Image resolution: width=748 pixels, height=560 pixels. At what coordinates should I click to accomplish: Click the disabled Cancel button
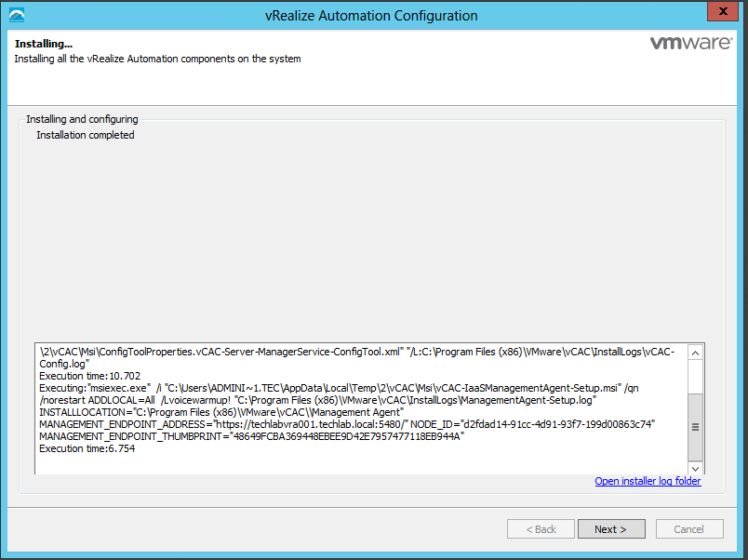tap(689, 529)
